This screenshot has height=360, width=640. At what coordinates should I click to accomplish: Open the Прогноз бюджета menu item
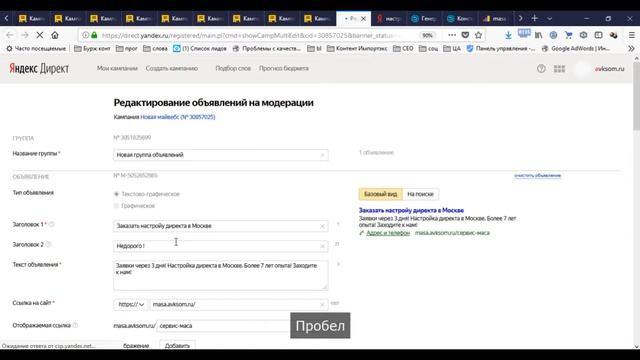tap(284, 69)
